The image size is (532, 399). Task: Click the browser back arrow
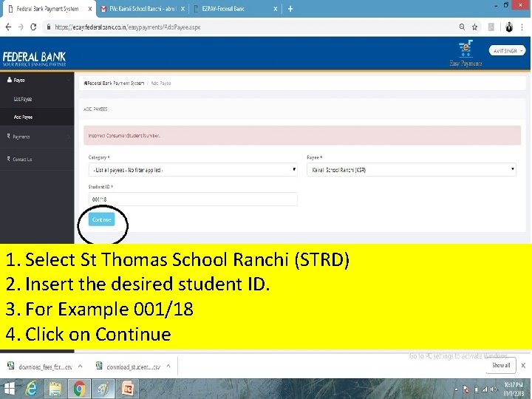pos(8,27)
